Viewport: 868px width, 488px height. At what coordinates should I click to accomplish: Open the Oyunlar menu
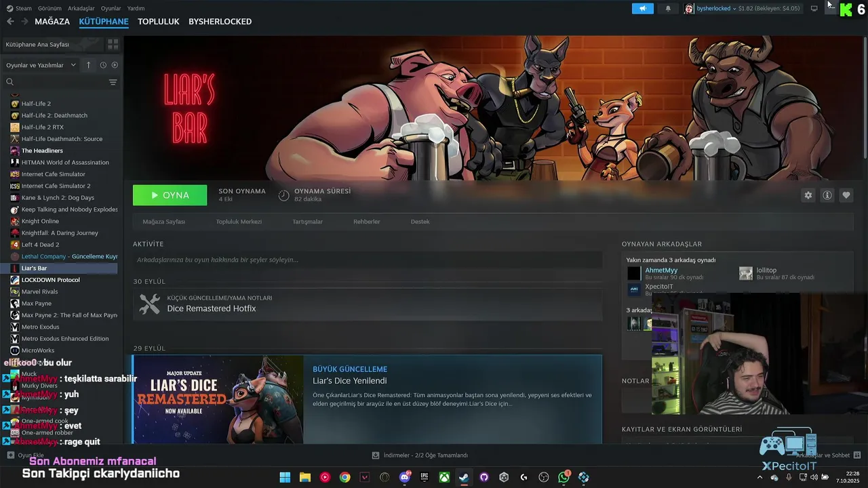(111, 8)
